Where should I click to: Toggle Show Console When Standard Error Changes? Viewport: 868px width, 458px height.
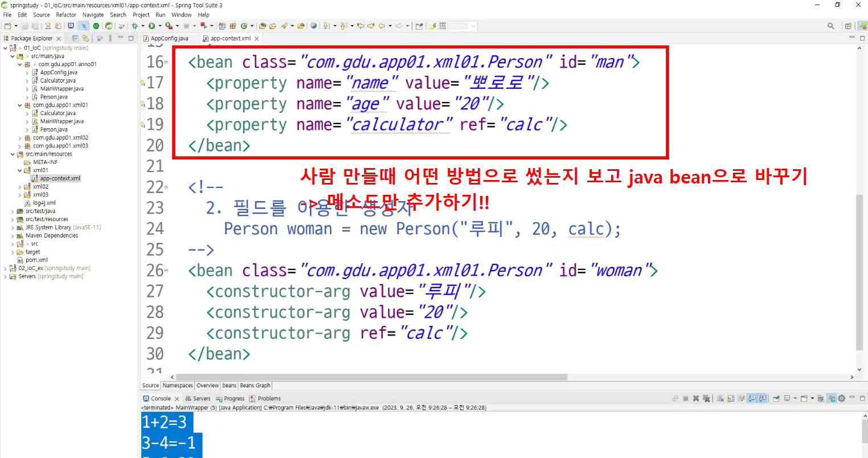click(762, 398)
